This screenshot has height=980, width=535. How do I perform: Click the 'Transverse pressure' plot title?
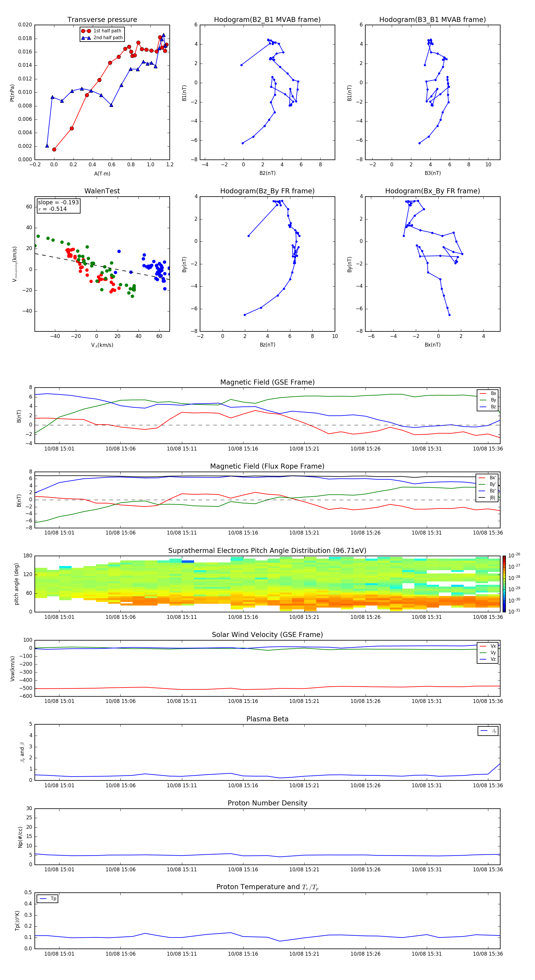click(x=102, y=20)
